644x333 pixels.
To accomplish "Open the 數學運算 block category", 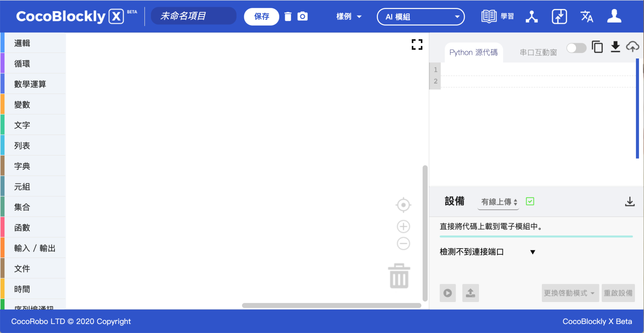I will click(x=34, y=84).
